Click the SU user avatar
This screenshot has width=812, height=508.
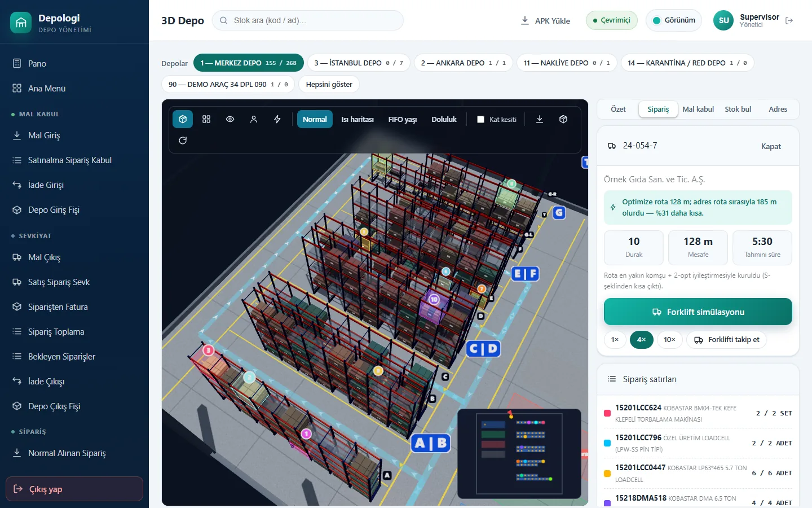tap(724, 20)
